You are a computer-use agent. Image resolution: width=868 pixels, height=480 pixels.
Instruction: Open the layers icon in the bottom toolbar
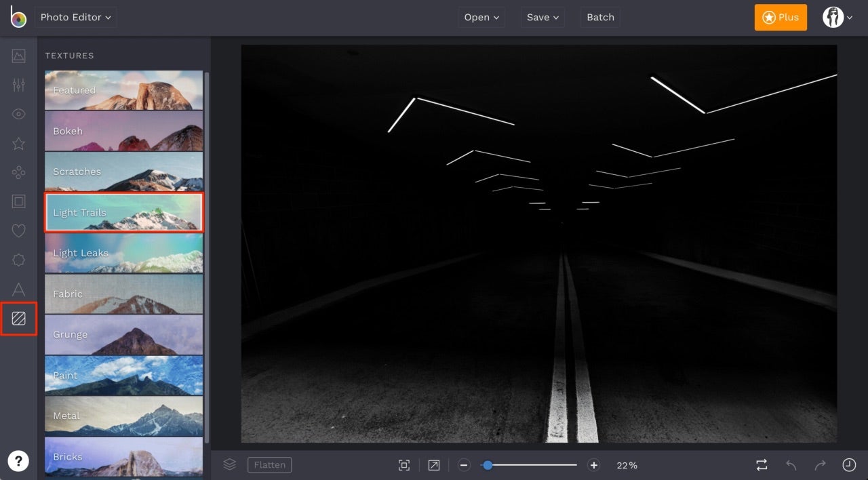[x=229, y=464]
